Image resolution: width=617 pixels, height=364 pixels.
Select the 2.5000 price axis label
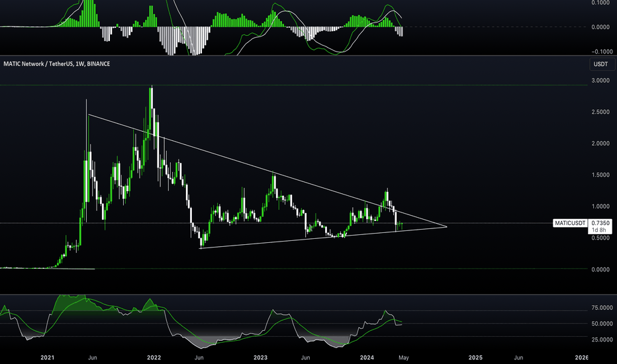600,112
